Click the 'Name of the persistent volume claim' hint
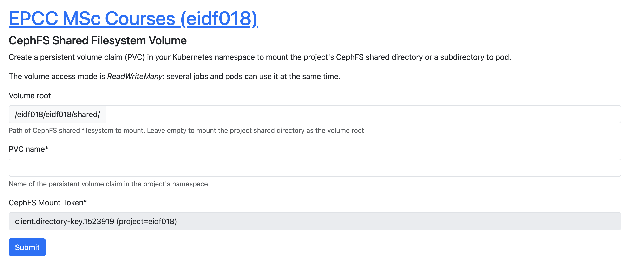 pyautogui.click(x=109, y=184)
